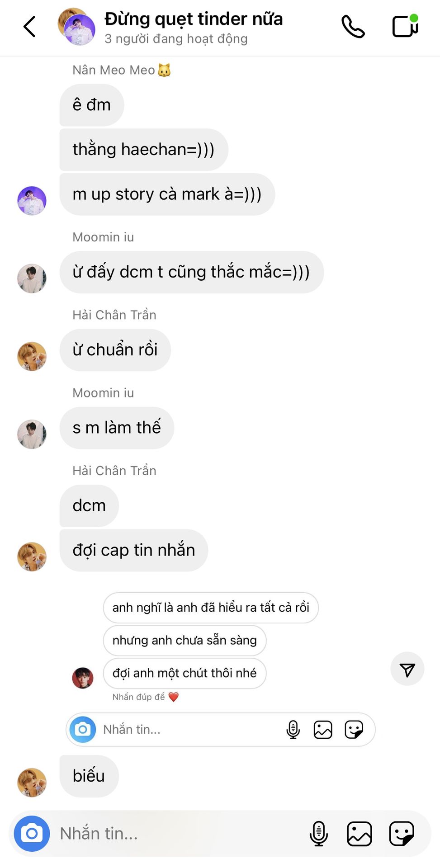Tap the microphone icon in the bottom message bar
The width and height of the screenshot is (440, 868).
point(319,833)
